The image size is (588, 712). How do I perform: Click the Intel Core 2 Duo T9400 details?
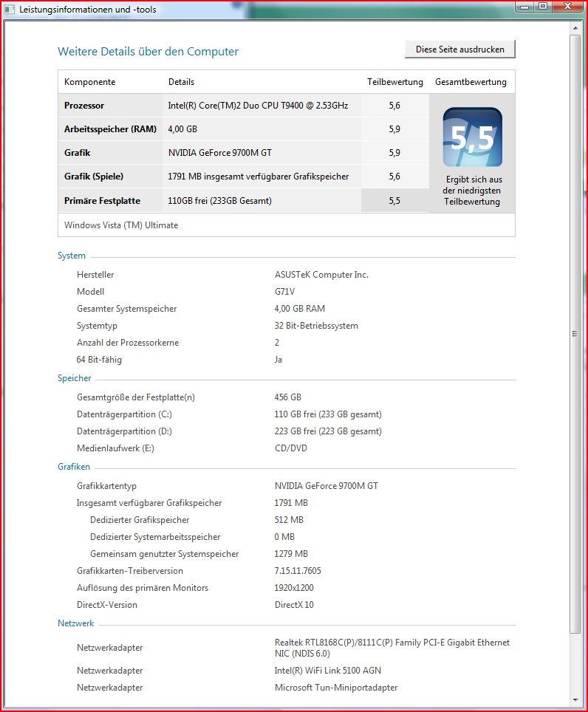pos(258,106)
